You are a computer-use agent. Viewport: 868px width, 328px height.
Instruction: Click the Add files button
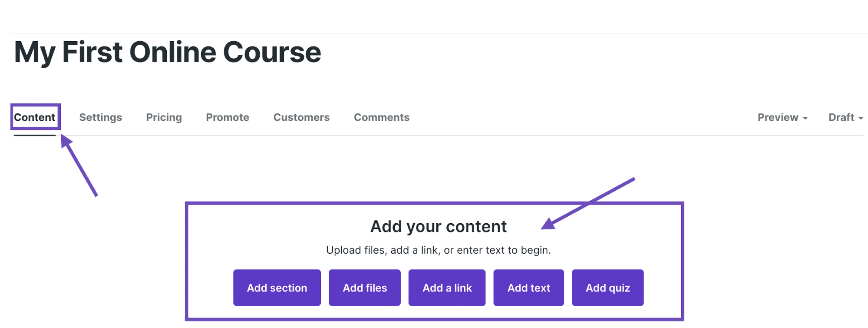[364, 287]
